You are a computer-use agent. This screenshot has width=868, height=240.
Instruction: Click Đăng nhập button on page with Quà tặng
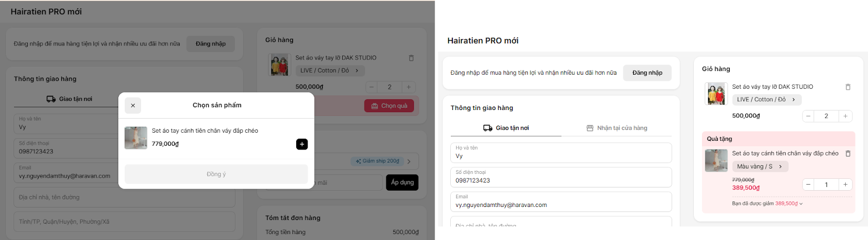tap(647, 73)
